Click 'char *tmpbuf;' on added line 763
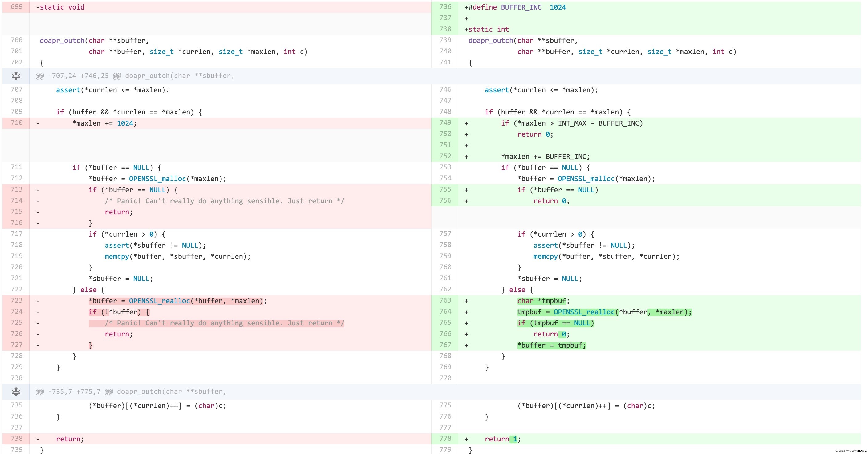The height and width of the screenshot is (454, 868). [543, 301]
